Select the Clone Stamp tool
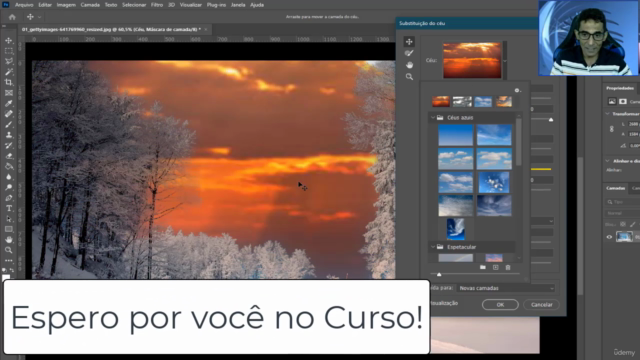640x360 pixels. (9, 135)
